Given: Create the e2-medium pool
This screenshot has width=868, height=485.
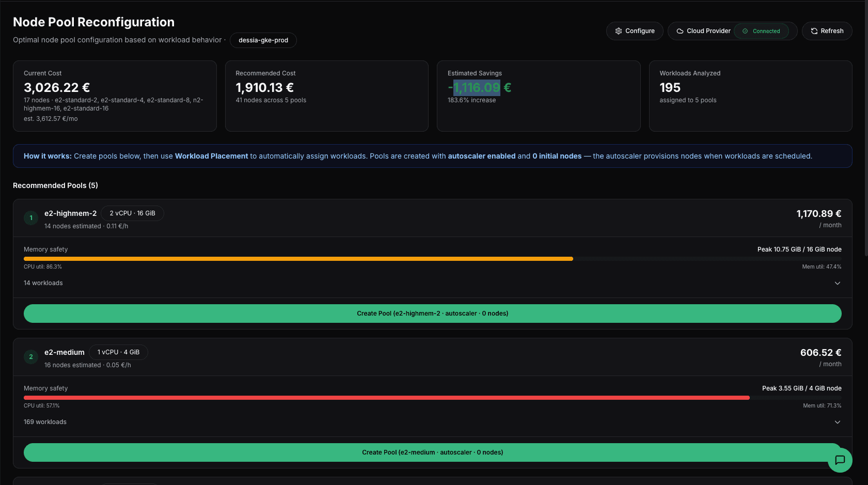Looking at the screenshot, I should coord(433,452).
